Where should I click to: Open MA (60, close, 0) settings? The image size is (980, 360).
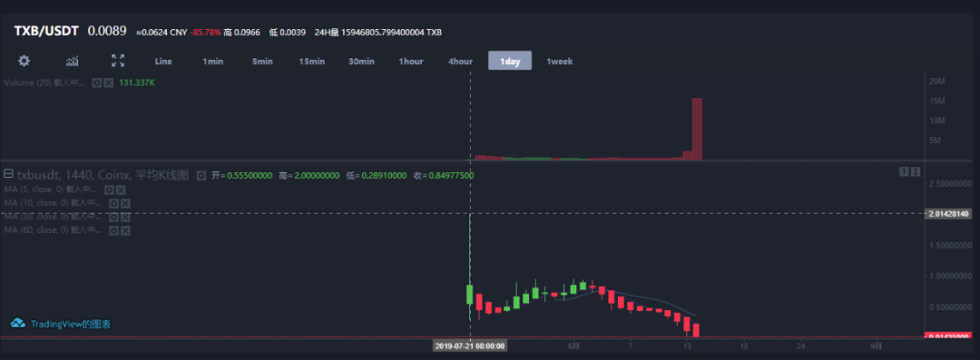113,230
